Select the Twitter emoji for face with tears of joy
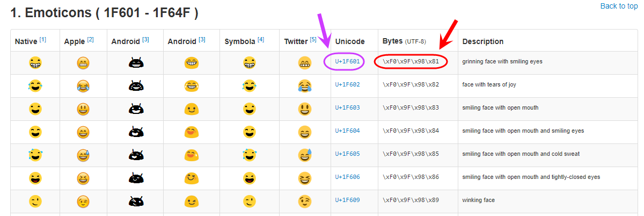The height and width of the screenshot is (216, 644). click(305, 86)
